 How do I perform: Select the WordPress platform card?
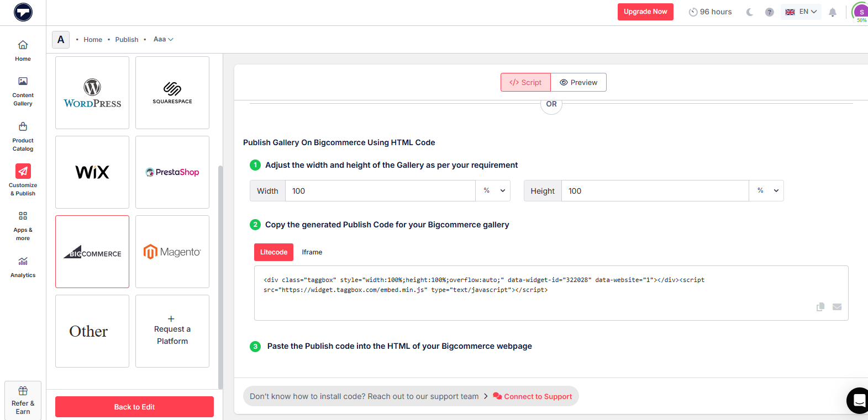92,93
